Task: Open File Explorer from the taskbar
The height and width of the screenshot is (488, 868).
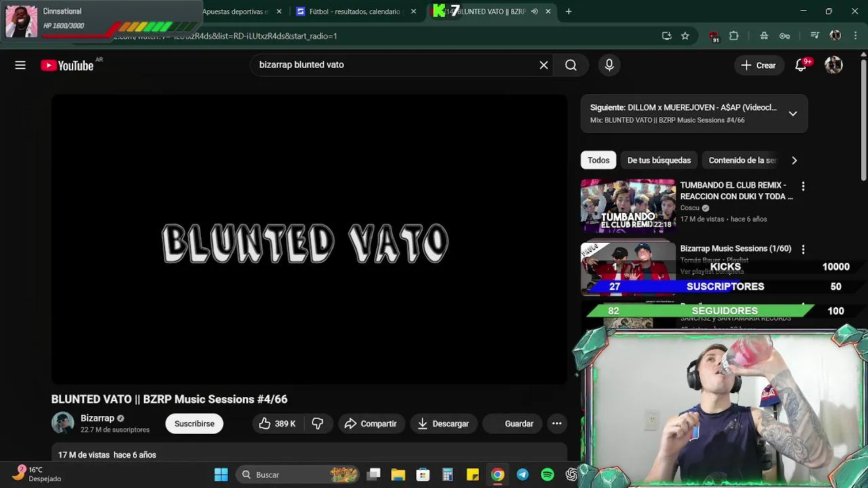Action: coord(398,474)
